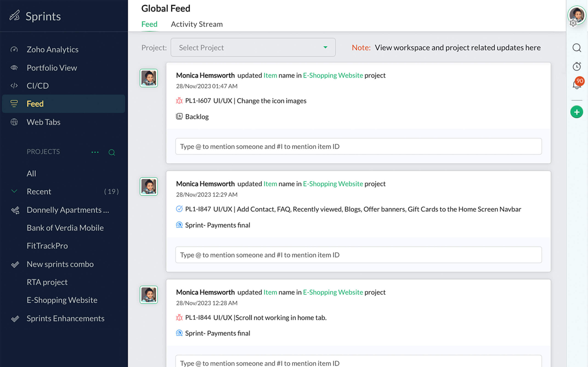Click the Feed sidebar icon
The height and width of the screenshot is (367, 588).
[x=14, y=104]
